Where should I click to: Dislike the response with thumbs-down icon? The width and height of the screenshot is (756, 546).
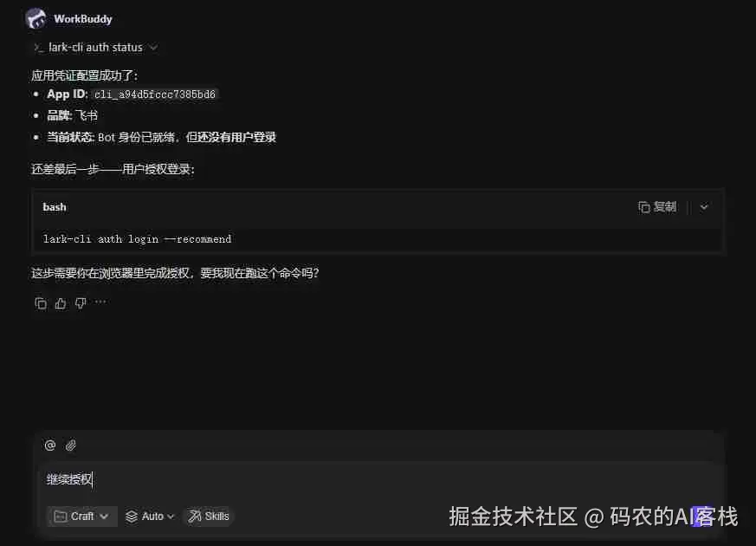(x=81, y=303)
